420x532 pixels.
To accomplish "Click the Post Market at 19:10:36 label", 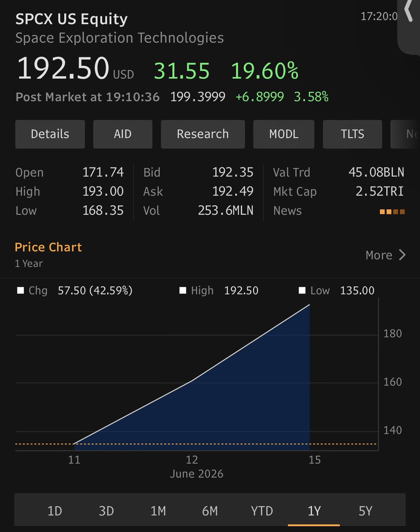I will (87, 97).
